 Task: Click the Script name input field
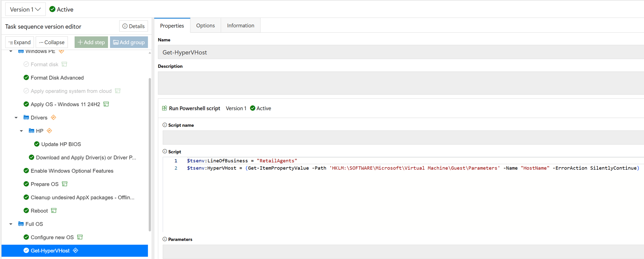tap(403, 137)
